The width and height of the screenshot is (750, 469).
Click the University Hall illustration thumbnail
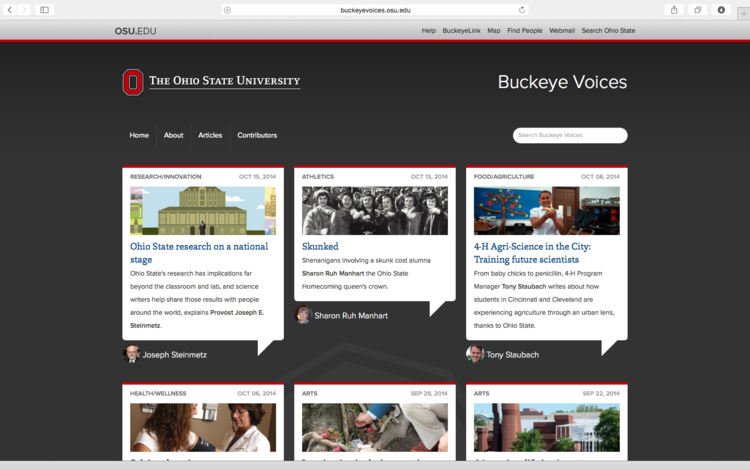coord(203,211)
